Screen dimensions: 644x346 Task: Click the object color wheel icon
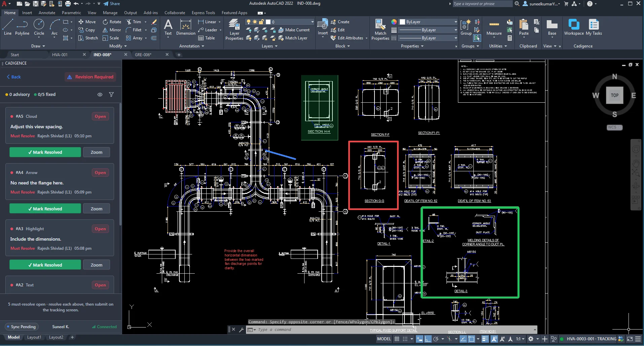[x=394, y=22]
